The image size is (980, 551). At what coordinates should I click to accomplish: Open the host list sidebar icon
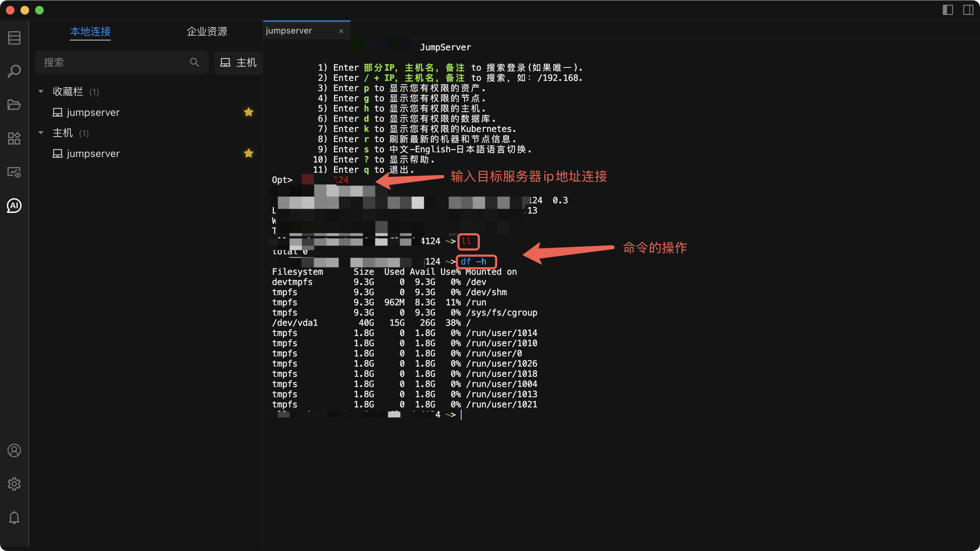pyautogui.click(x=14, y=38)
